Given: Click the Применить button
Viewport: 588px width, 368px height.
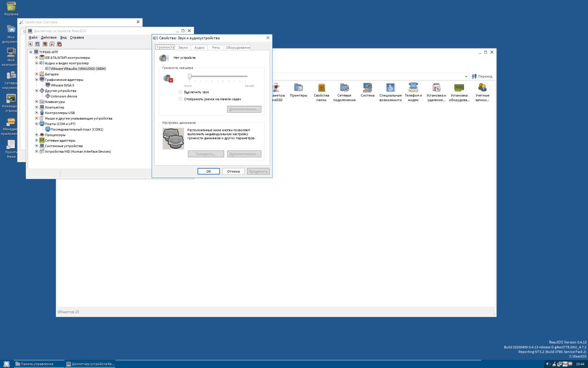Looking at the screenshot, I should (258, 171).
